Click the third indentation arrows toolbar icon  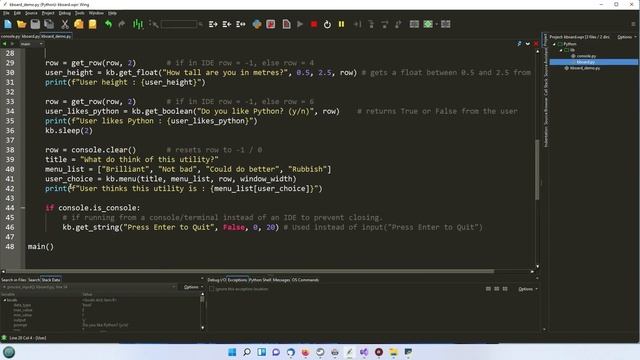241,24
